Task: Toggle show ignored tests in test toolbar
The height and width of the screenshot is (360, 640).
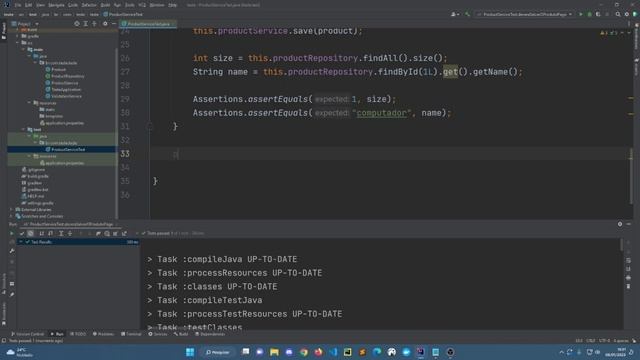Action: point(31,233)
